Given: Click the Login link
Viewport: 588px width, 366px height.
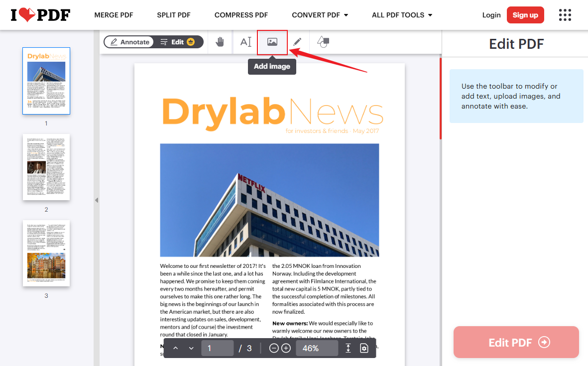Looking at the screenshot, I should pyautogui.click(x=491, y=15).
